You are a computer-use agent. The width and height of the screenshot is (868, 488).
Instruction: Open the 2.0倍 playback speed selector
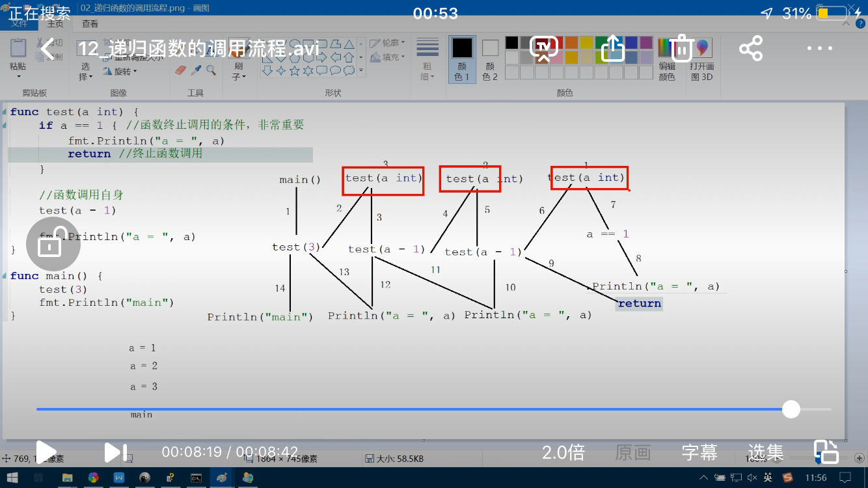click(x=563, y=452)
